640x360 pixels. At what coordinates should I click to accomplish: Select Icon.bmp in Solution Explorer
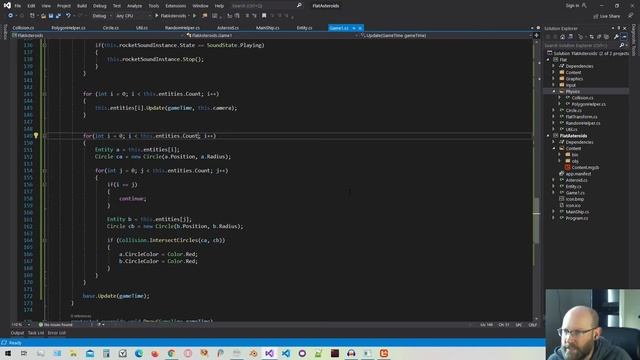pyautogui.click(x=575, y=199)
